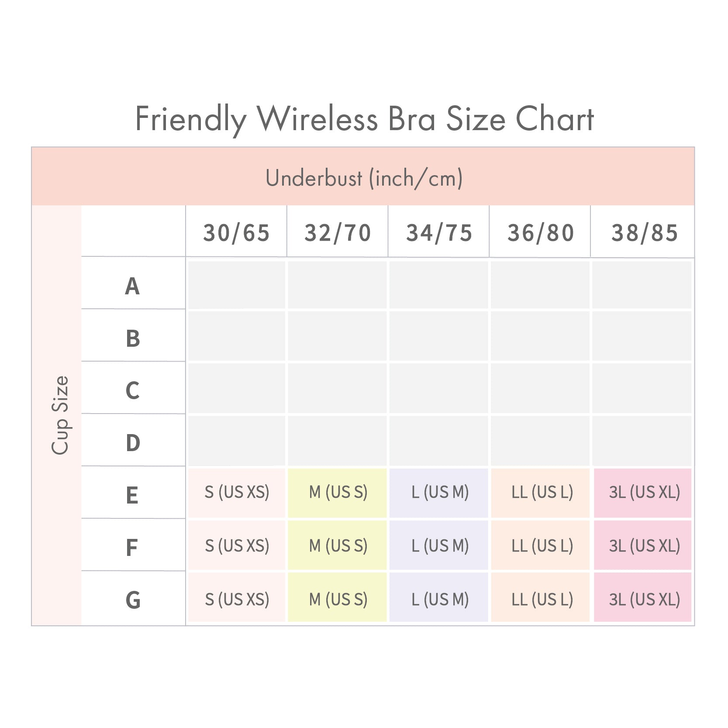
Task: Click the 'Friendly Wireless Bra Size Chart' title
Action: click(x=364, y=119)
